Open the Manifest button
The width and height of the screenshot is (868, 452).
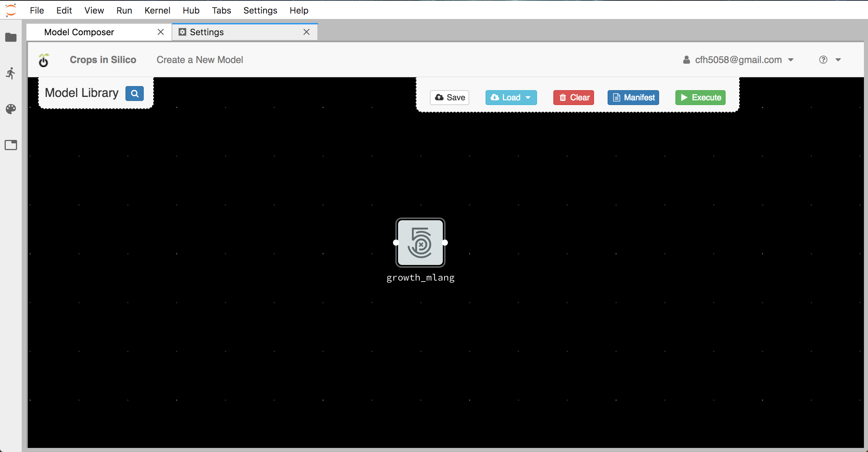click(x=633, y=98)
